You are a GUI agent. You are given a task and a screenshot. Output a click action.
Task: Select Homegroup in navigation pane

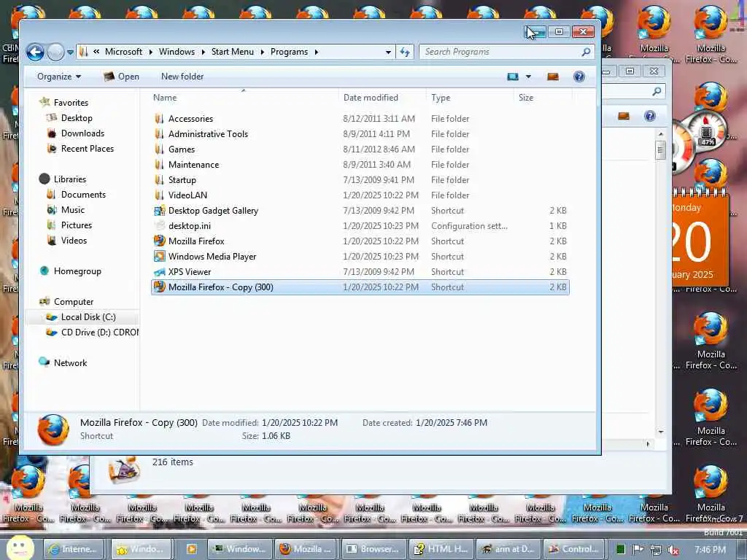tap(77, 271)
